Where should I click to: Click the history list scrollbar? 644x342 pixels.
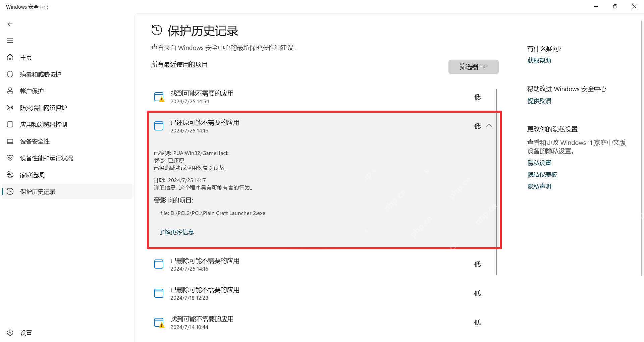click(496, 182)
